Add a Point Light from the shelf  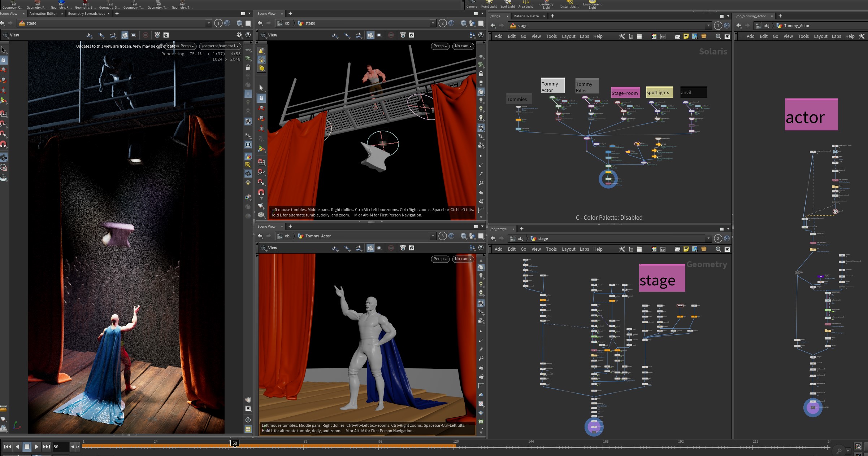pyautogui.click(x=489, y=4)
